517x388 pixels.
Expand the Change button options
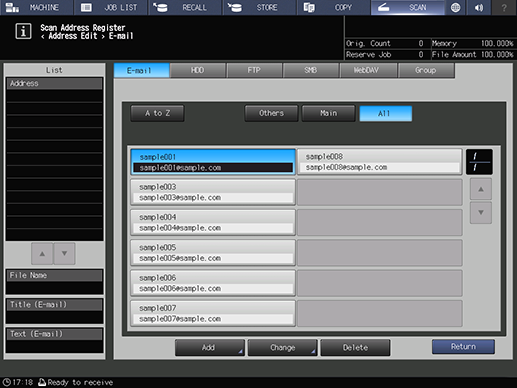pyautogui.click(x=282, y=348)
